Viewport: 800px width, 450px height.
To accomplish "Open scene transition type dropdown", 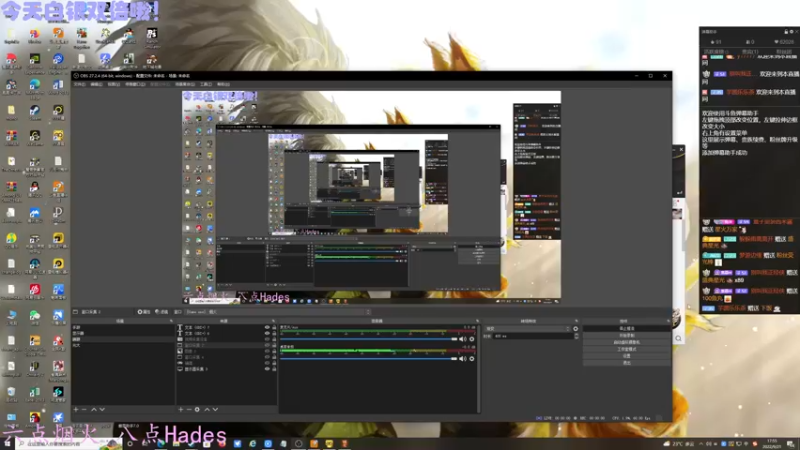I will click(528, 329).
